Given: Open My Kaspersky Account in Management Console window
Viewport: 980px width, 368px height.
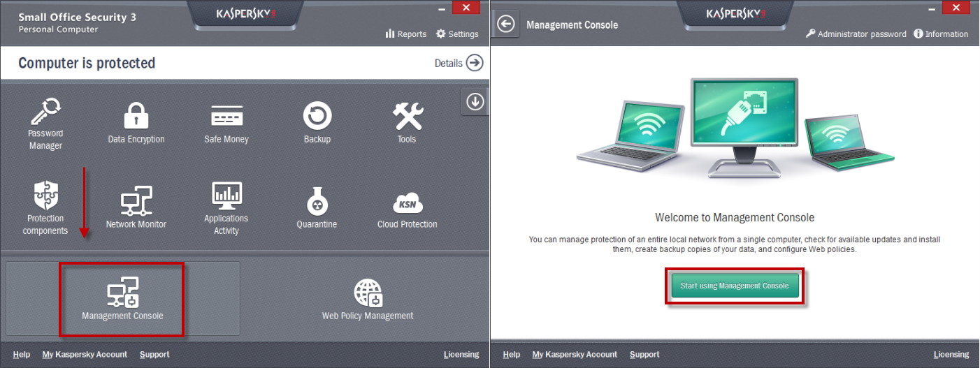Looking at the screenshot, I should [575, 354].
